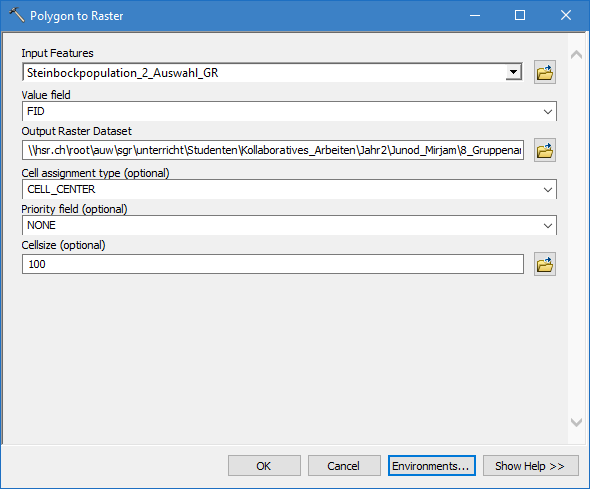The width and height of the screenshot is (590, 489).
Task: Browse for Input Features with folder icon
Action: [x=544, y=72]
